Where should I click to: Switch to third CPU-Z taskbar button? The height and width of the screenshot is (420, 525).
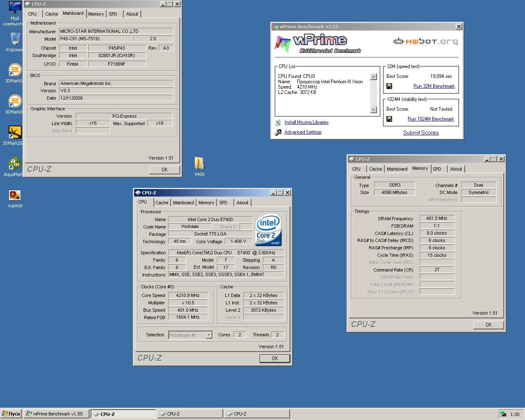tap(257, 414)
